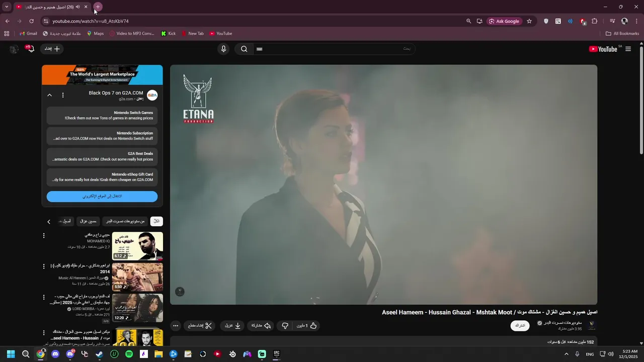The width and height of the screenshot is (644, 362).
Task: Open the account avatar on YouTube
Action: [x=14, y=49]
